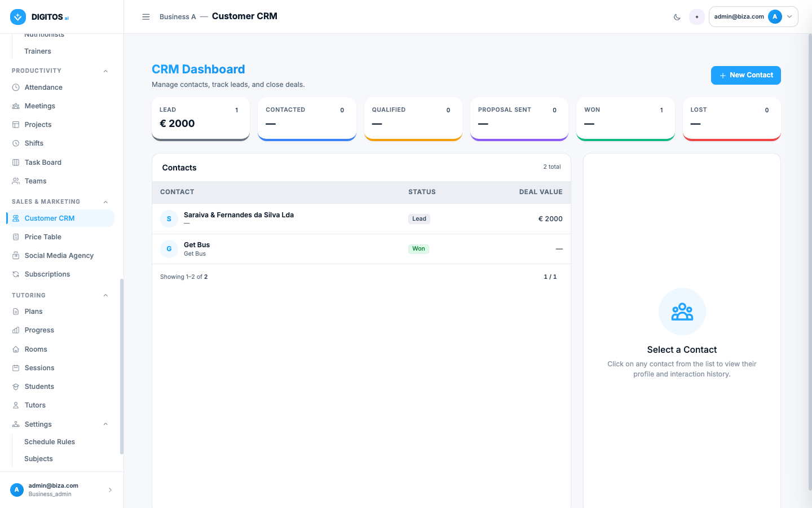Viewport: 812px width, 508px height.
Task: Expand the sidebar user profile chevron
Action: point(110,490)
